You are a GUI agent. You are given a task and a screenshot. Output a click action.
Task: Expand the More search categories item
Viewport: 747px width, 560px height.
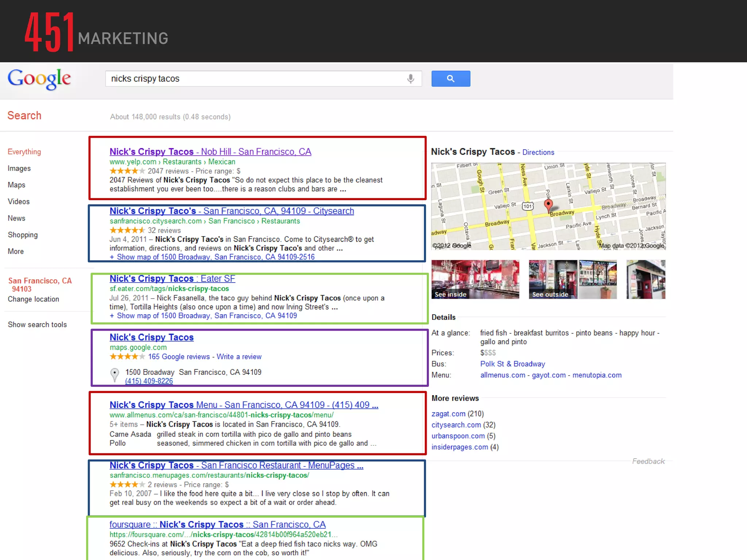16,251
